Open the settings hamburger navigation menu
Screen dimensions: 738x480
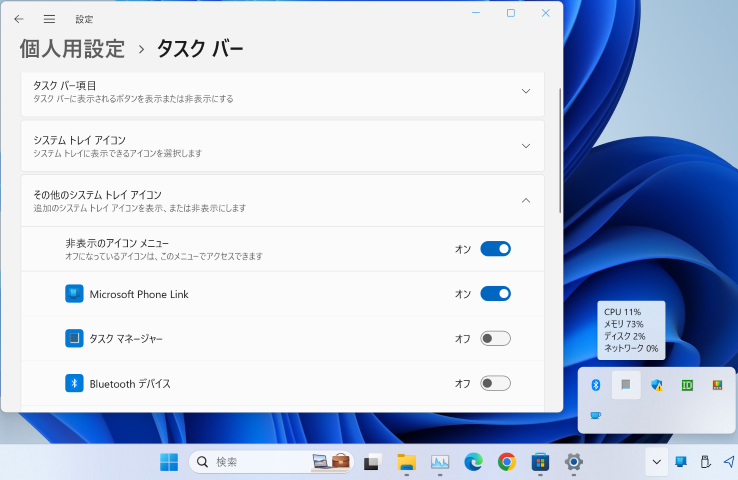[x=49, y=19]
